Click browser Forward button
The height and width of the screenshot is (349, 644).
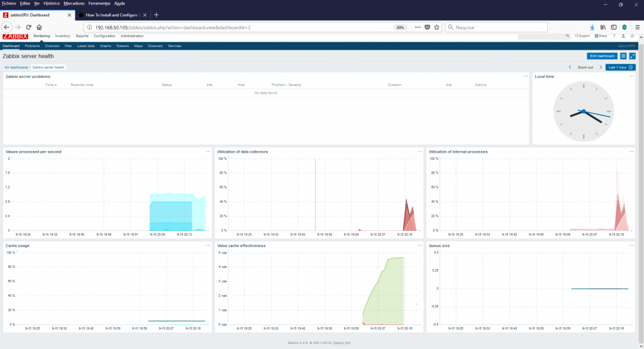(x=18, y=27)
